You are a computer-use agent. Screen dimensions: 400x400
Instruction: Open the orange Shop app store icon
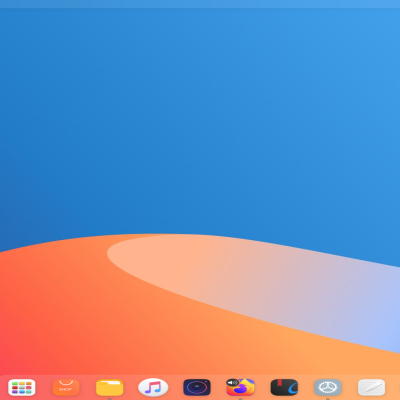coord(66,387)
